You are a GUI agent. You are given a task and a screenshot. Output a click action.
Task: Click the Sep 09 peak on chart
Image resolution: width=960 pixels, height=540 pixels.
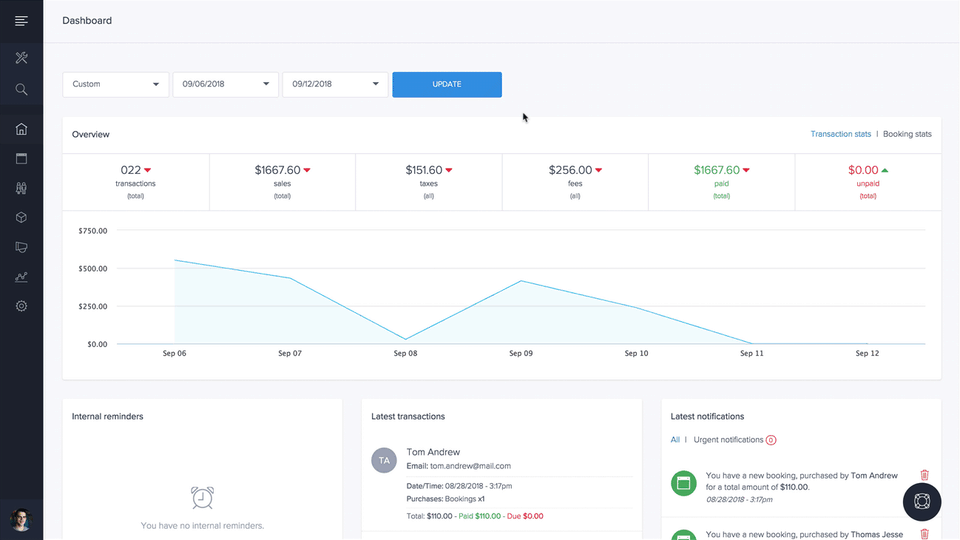click(521, 281)
